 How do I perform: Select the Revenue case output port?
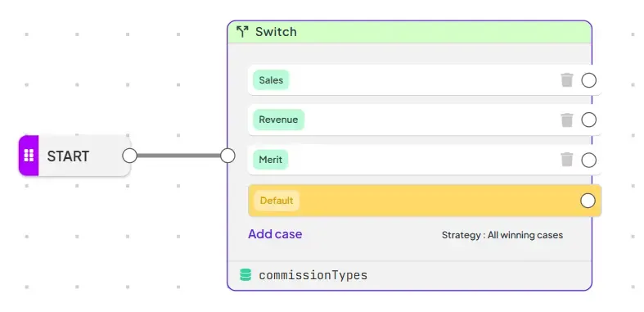[x=588, y=120]
